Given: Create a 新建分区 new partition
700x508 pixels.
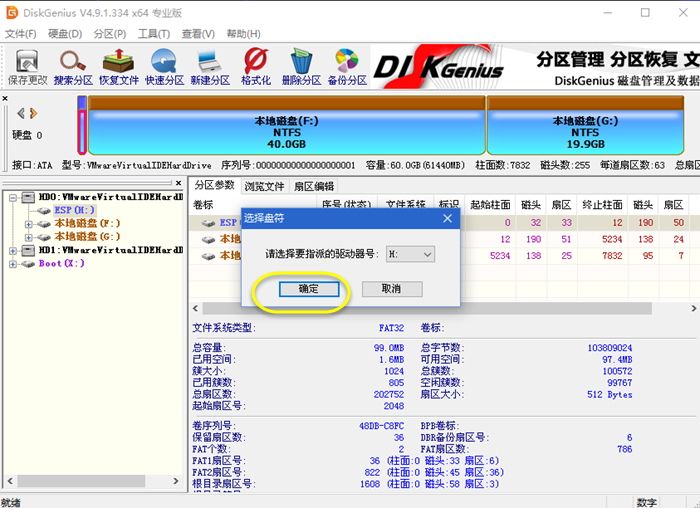Looking at the screenshot, I should (210, 67).
